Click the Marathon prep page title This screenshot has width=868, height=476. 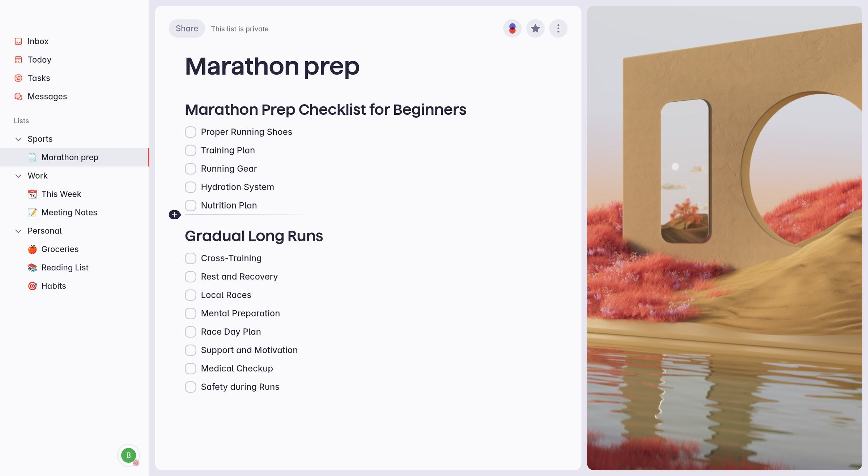click(272, 67)
